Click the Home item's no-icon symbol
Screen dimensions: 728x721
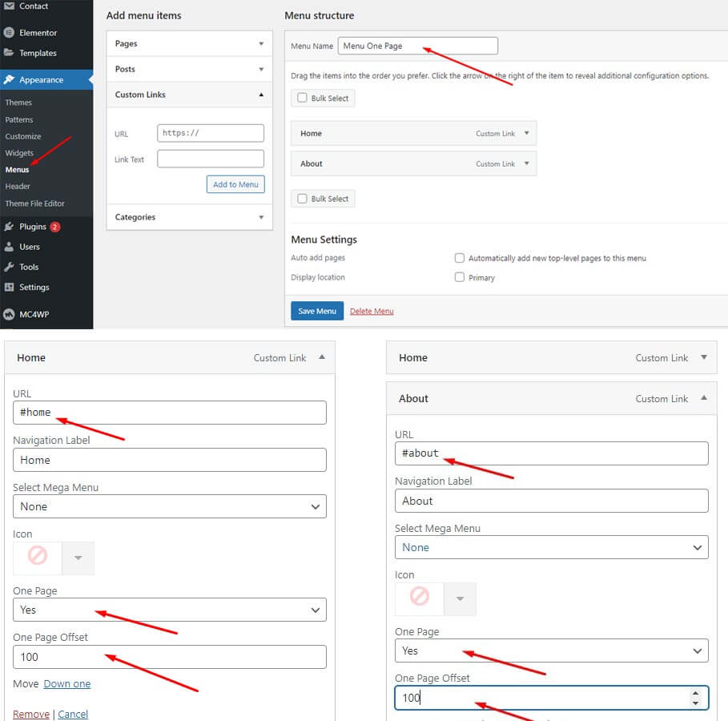coord(38,555)
